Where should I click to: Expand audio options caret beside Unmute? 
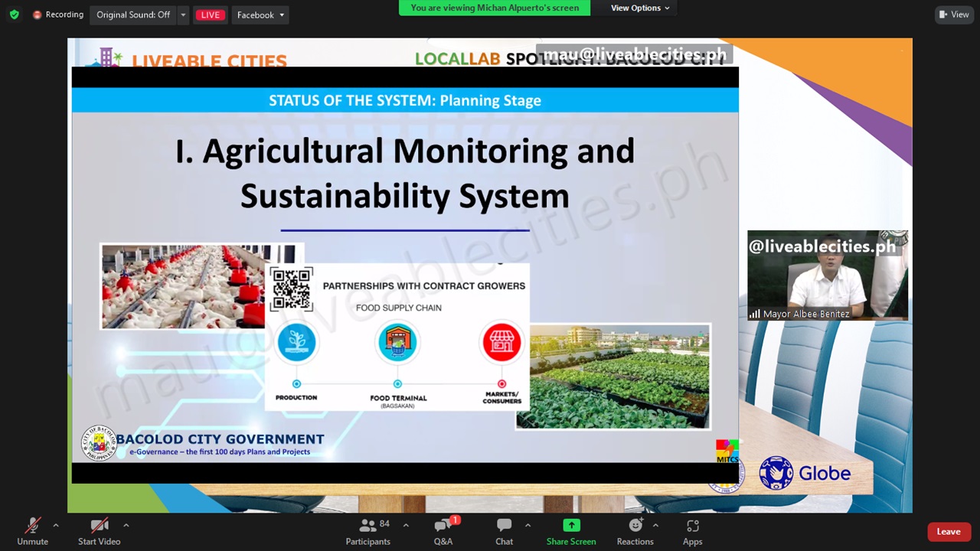point(55,525)
